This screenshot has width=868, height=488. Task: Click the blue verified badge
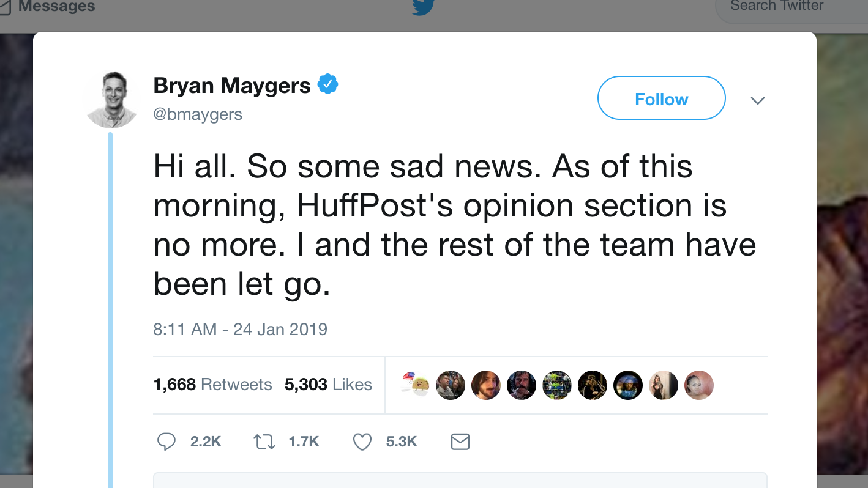click(328, 85)
